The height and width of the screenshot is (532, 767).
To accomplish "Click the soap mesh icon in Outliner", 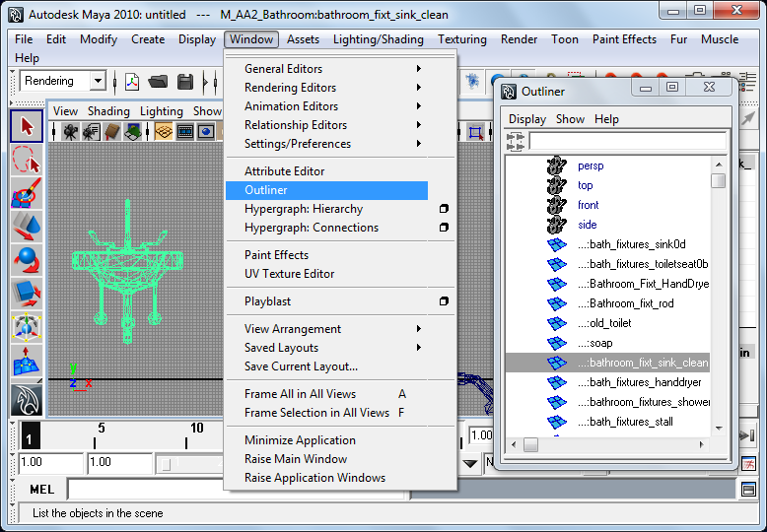I will pyautogui.click(x=557, y=343).
